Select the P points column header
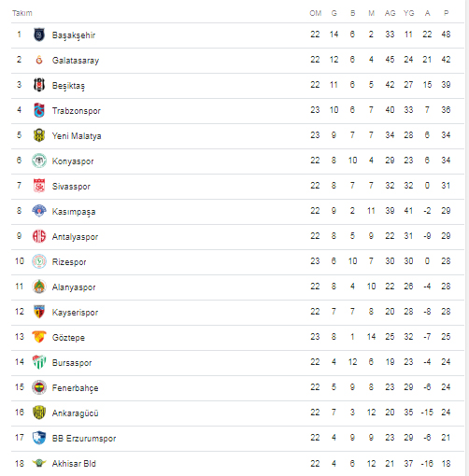The height and width of the screenshot is (476, 469). [446, 13]
